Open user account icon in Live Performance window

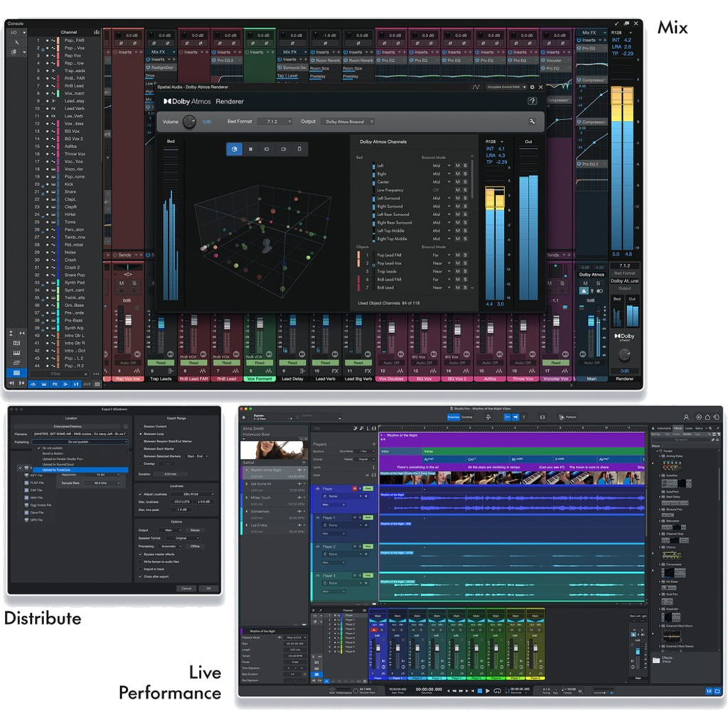(686, 417)
